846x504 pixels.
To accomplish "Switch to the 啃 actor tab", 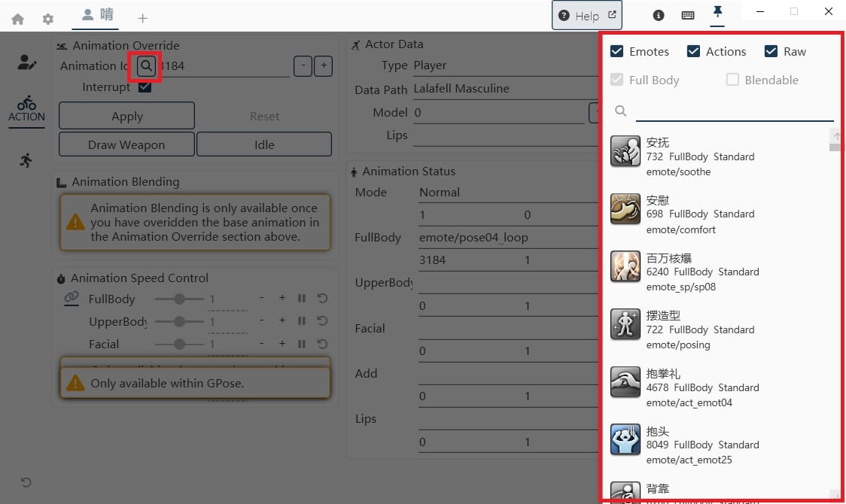I will click(97, 15).
